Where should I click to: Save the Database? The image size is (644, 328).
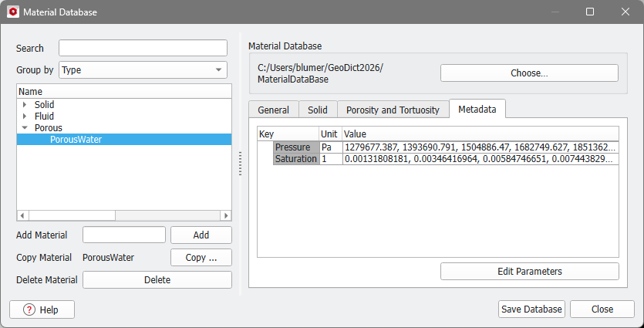point(532,309)
